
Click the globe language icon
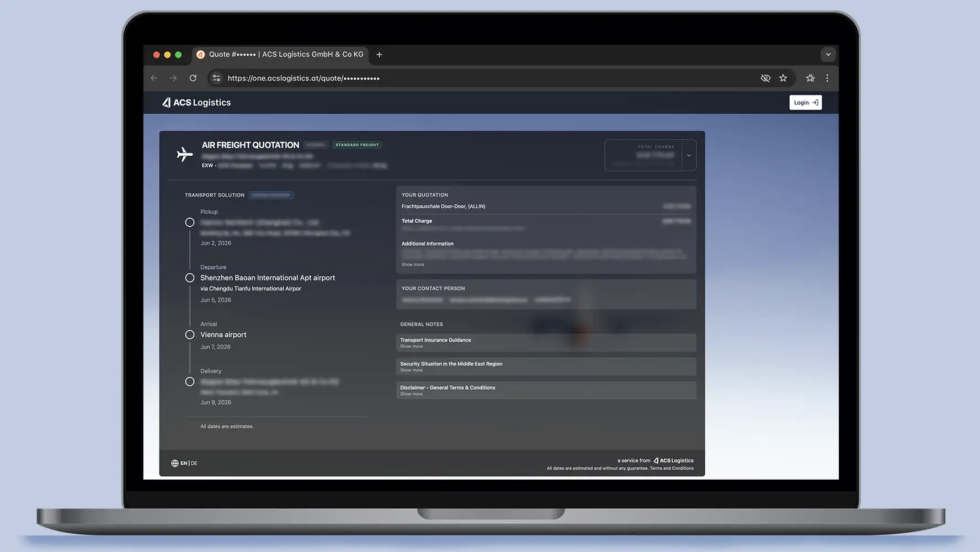click(x=175, y=464)
